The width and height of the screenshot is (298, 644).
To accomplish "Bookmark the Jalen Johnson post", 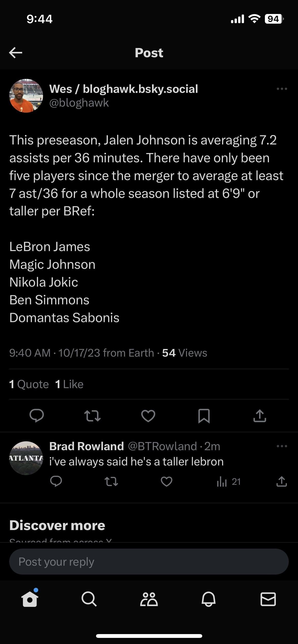I will pyautogui.click(x=204, y=416).
